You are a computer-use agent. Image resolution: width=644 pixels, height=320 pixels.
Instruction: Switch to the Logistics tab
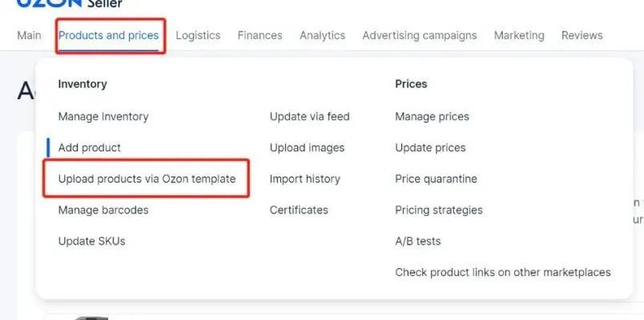[198, 35]
